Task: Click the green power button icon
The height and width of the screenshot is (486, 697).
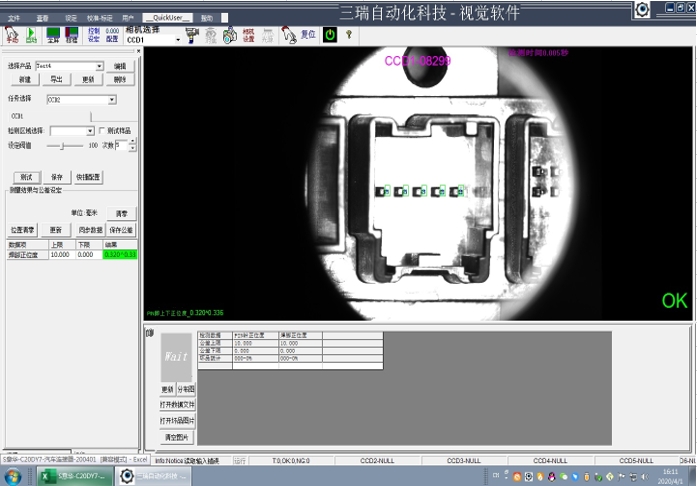Action: click(330, 34)
